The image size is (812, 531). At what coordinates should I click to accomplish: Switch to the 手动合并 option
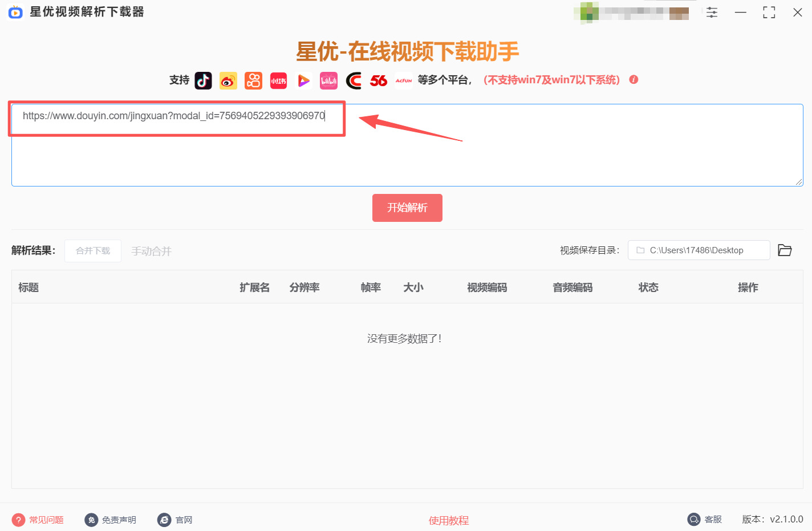point(151,251)
